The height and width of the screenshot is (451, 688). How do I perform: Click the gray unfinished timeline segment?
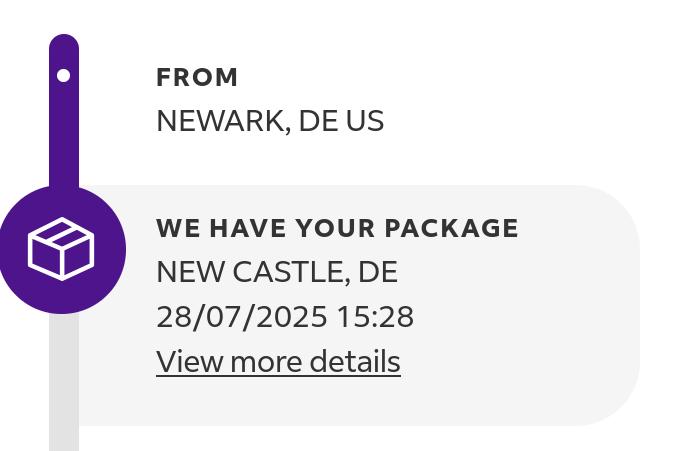[64, 380]
